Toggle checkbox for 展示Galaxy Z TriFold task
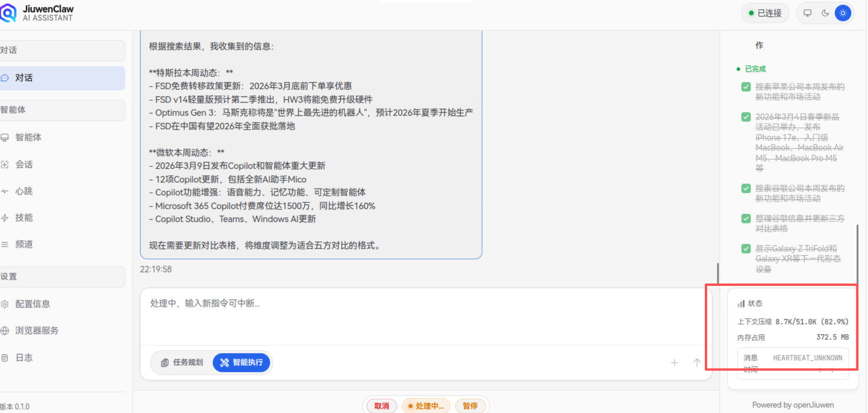 746,249
